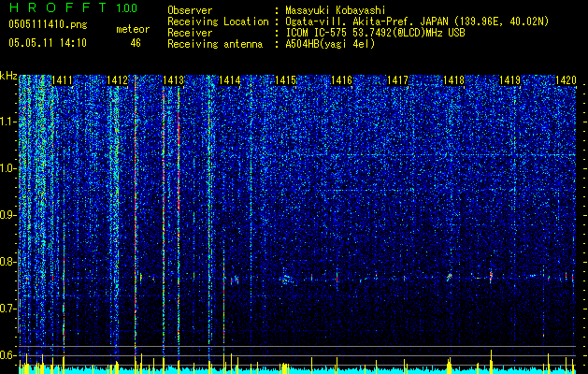Click the 1419 time marker

coord(510,80)
